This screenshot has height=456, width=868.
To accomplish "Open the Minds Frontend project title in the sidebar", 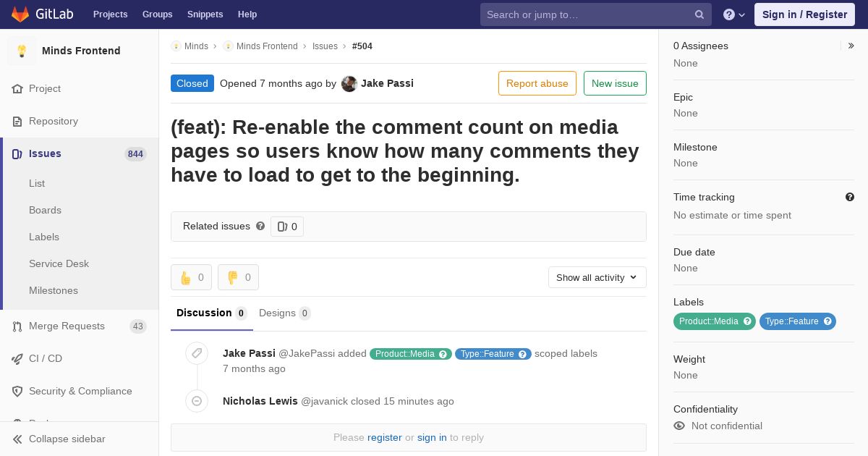I will point(81,51).
